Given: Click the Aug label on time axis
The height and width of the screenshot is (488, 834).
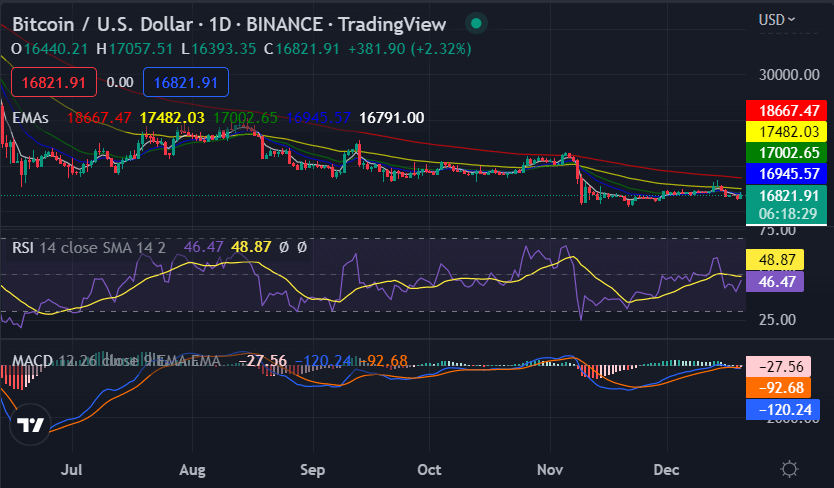Looking at the screenshot, I should pyautogui.click(x=192, y=469).
